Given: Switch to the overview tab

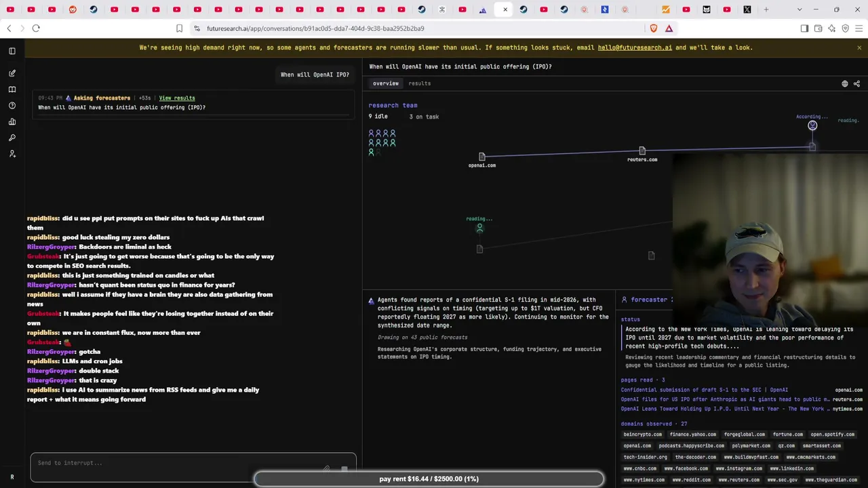Looking at the screenshot, I should (386, 83).
